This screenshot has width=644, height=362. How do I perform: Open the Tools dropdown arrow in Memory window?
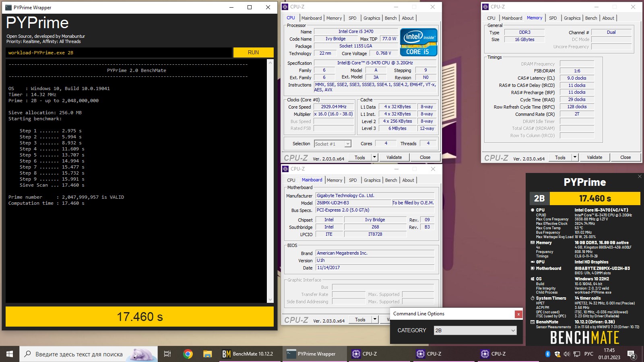click(x=575, y=157)
